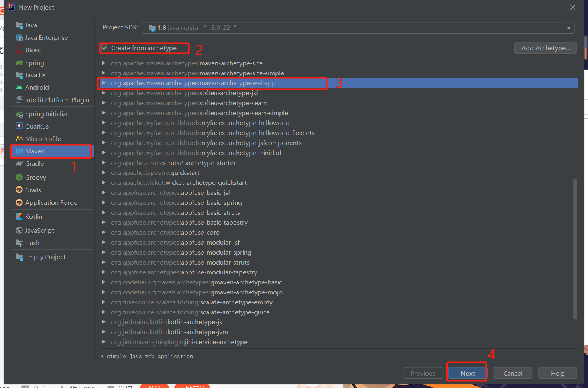Select gmaven-archetype-mojo archetype row
Viewport: 588px width, 388px height.
(339, 292)
